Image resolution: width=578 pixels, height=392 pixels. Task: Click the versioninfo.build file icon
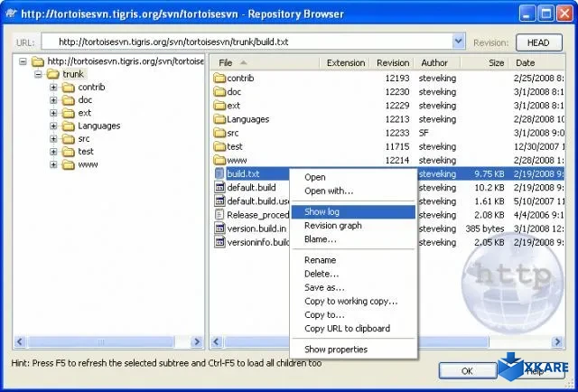219,242
